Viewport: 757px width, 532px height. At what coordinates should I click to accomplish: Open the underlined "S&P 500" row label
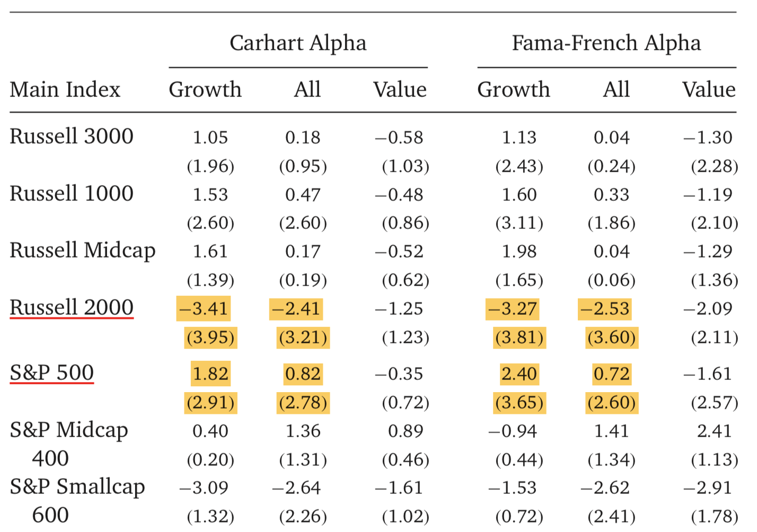coord(52,373)
